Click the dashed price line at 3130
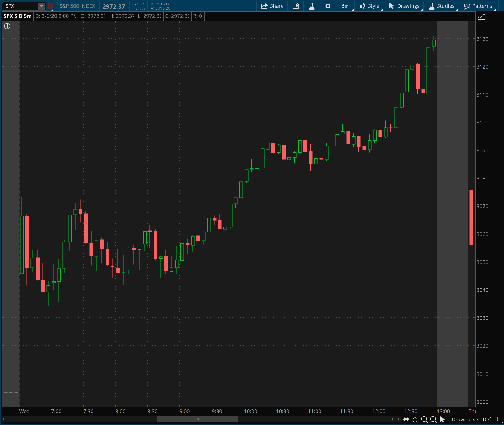 (453, 38)
